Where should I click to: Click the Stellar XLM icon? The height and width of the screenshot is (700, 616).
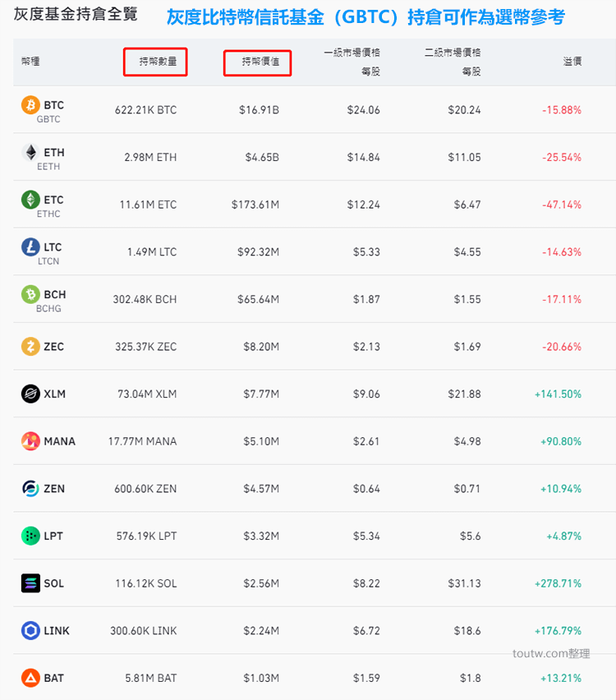point(30,394)
